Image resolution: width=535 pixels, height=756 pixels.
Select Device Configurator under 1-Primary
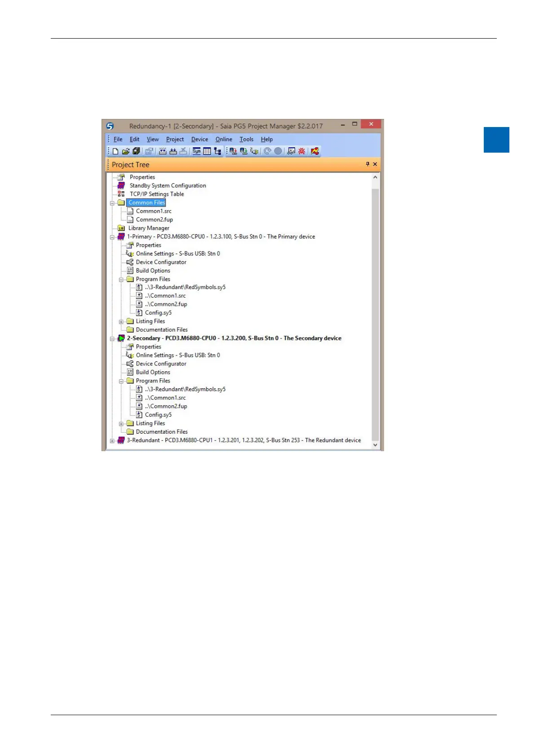(x=161, y=262)
